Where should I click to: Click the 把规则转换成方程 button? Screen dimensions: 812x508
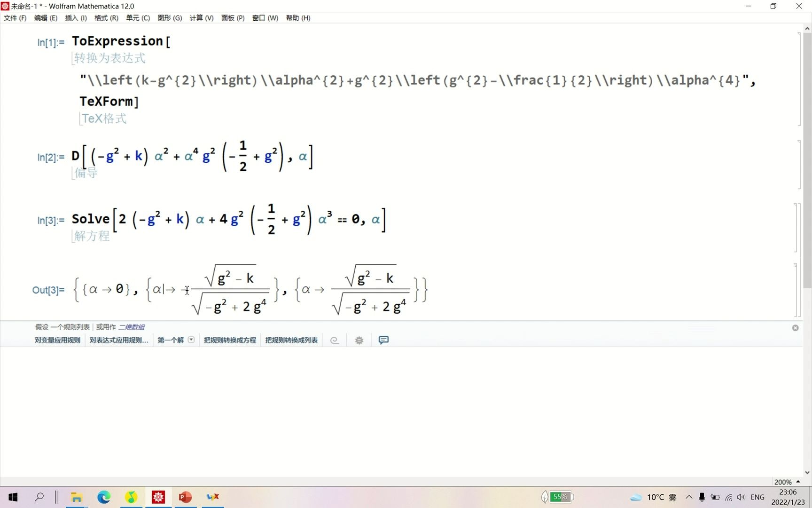(230, 340)
